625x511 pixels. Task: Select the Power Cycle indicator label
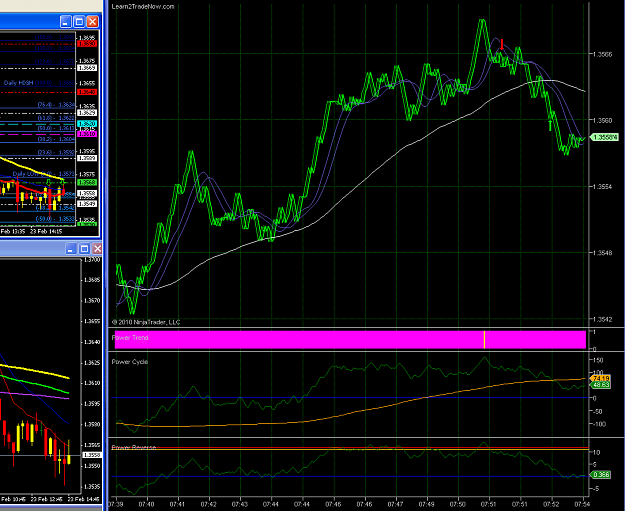(130, 362)
